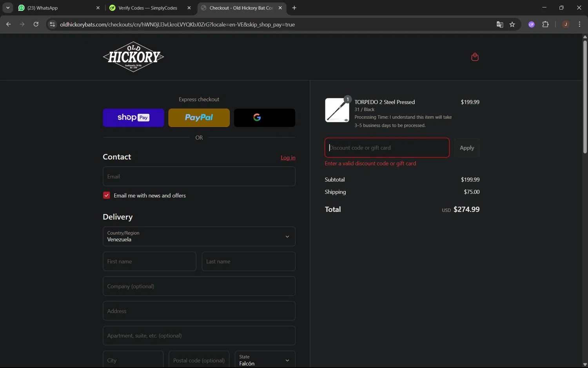Go back to previous page
The height and width of the screenshot is (368, 588).
pyautogui.click(x=8, y=24)
